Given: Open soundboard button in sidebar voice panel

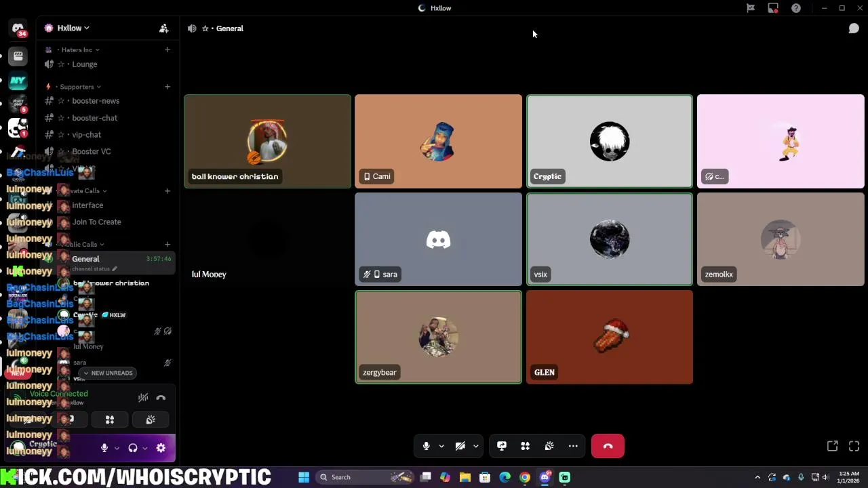Looking at the screenshot, I should coord(151,420).
